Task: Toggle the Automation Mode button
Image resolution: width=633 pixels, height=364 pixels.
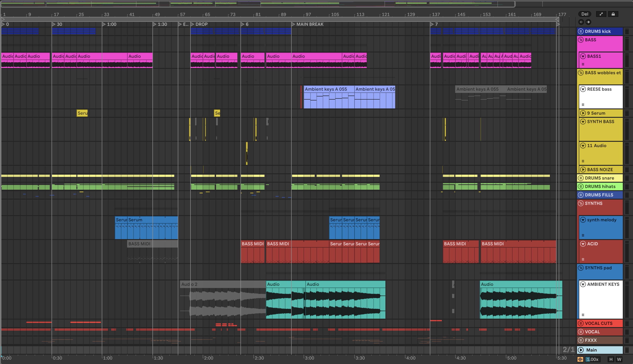Action: [601, 14]
